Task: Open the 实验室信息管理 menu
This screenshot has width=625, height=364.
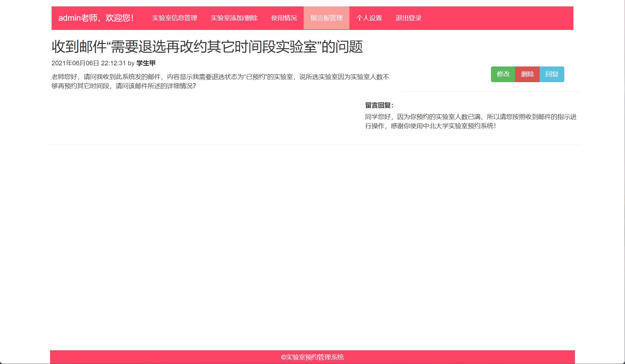Action: tap(175, 18)
